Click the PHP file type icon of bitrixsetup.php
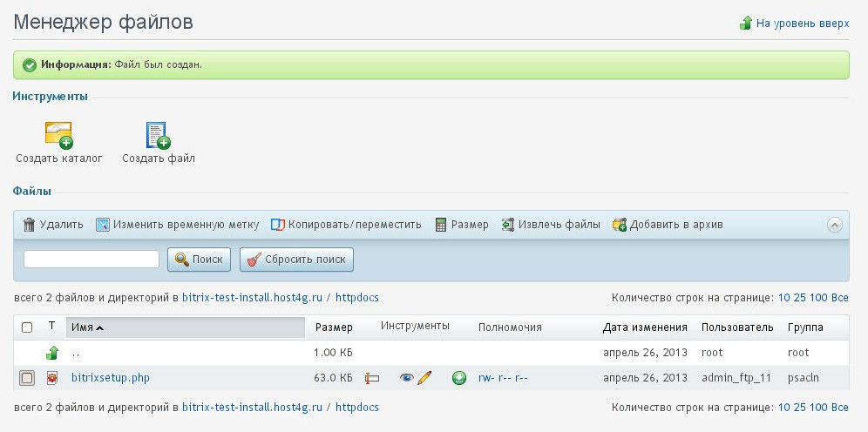This screenshot has width=868, height=432. 52,378
